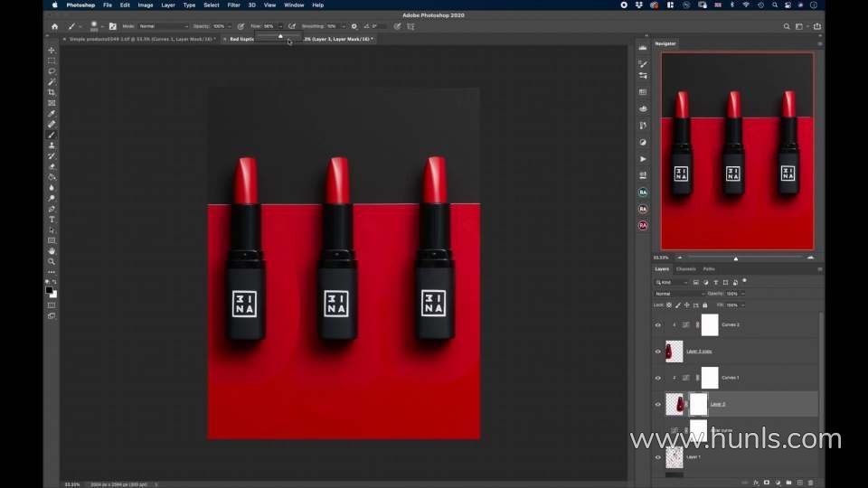Select the Type tool

(x=52, y=219)
